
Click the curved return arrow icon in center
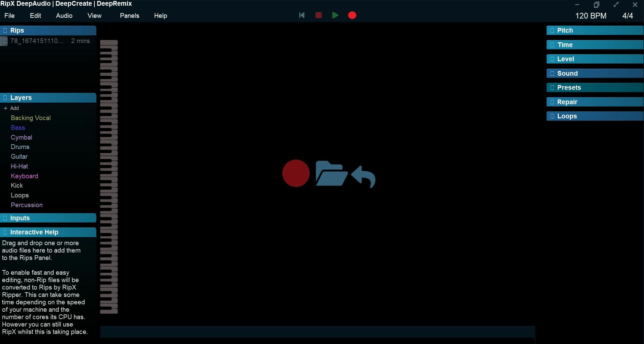tap(363, 177)
